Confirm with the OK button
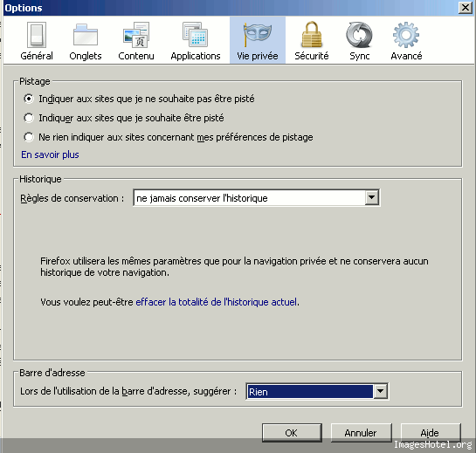476x453 pixels. tap(292, 433)
